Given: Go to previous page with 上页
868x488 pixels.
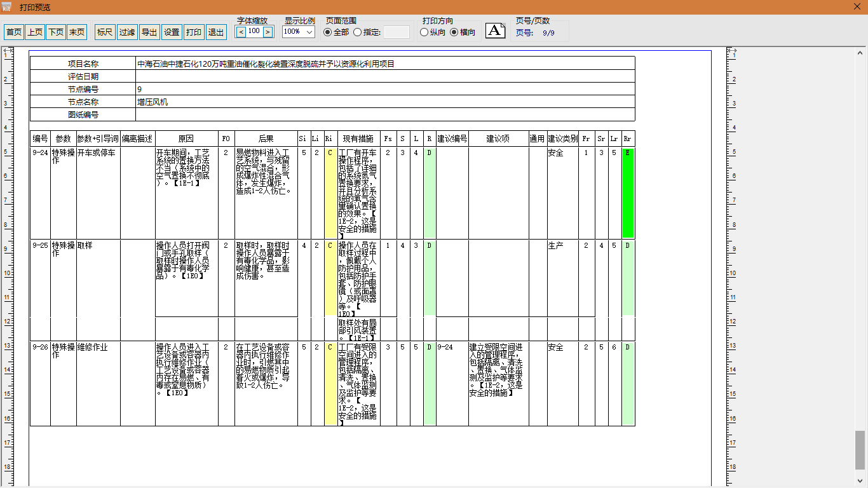Looking at the screenshot, I should click(35, 32).
